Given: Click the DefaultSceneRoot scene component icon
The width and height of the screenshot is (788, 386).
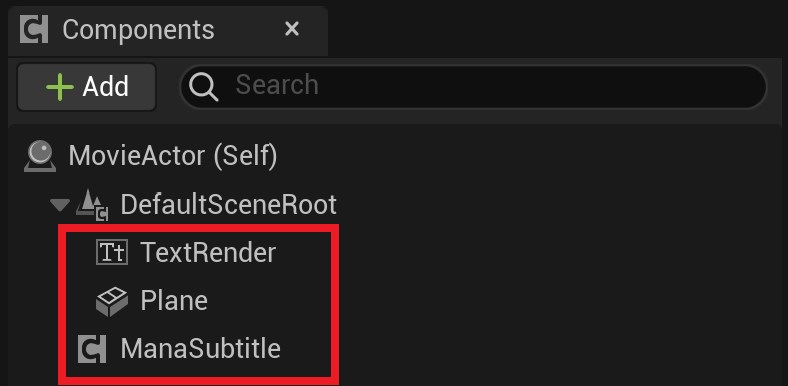Looking at the screenshot, I should pos(92,205).
